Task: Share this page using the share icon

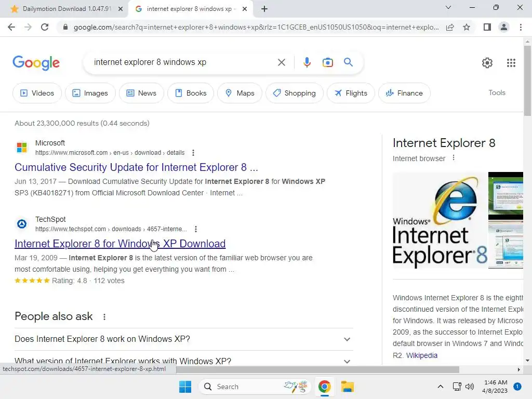Action: pyautogui.click(x=450, y=27)
